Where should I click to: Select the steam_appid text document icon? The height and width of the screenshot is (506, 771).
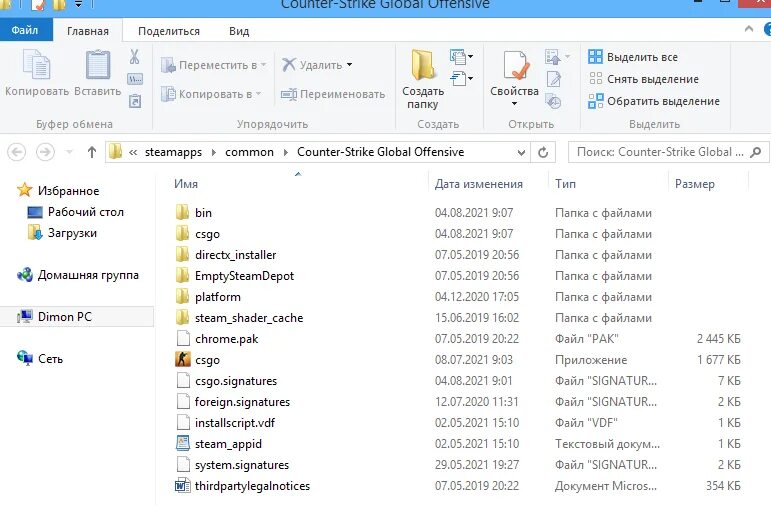pos(183,444)
